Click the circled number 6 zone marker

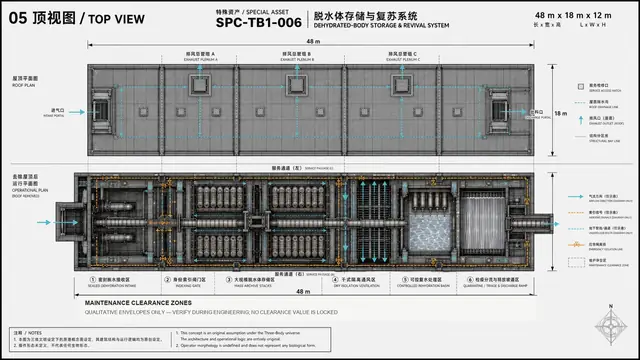click(x=470, y=280)
